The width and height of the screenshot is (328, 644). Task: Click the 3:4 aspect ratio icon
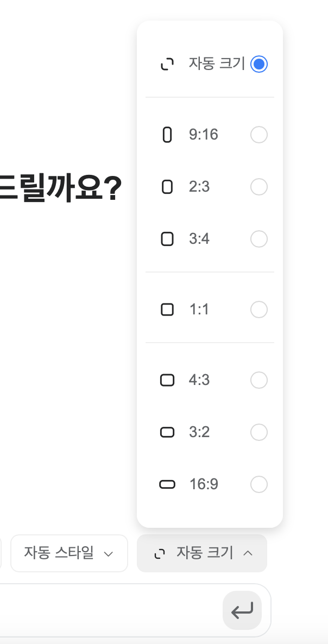[x=167, y=238]
